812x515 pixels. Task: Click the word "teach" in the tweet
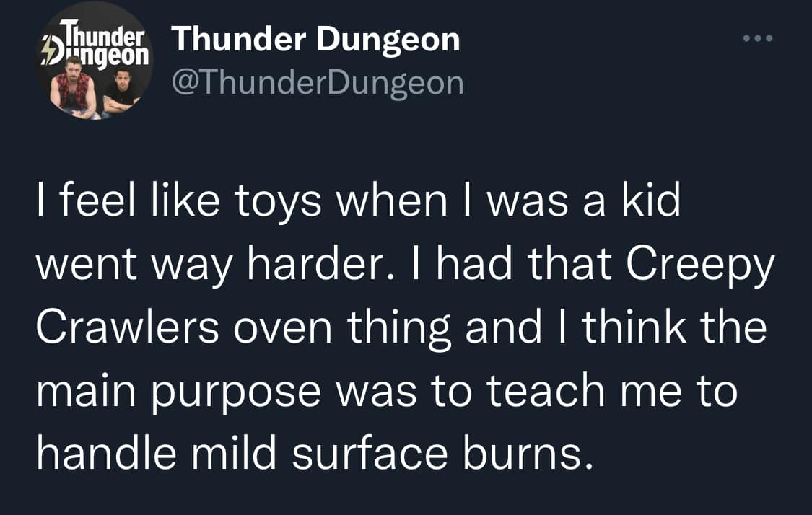pyautogui.click(x=546, y=390)
